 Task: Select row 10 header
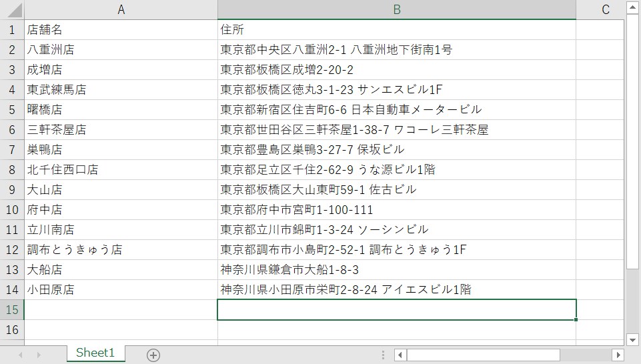[12, 210]
